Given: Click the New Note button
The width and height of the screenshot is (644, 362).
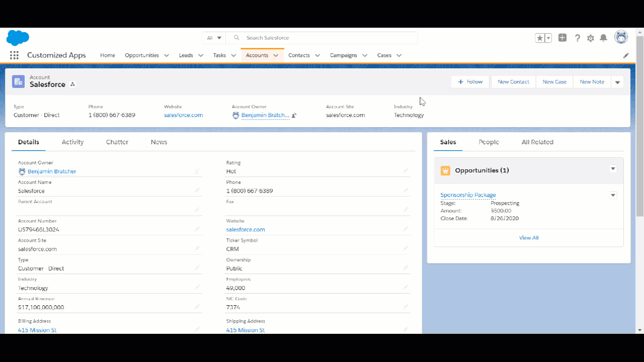Looking at the screenshot, I should [x=592, y=82].
